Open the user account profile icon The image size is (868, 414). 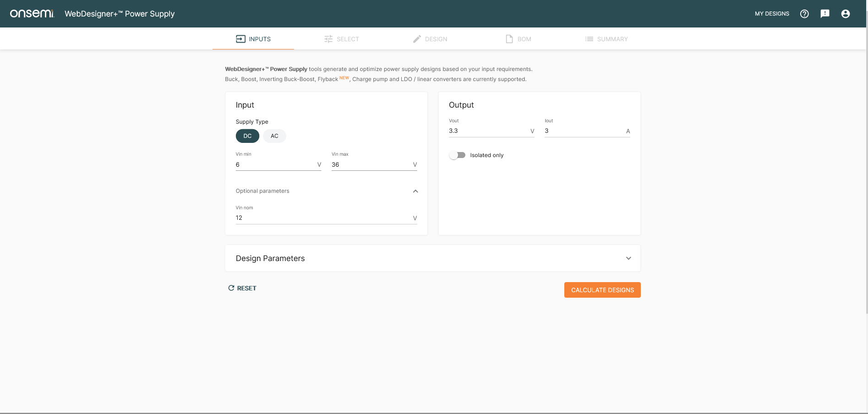[x=846, y=14]
